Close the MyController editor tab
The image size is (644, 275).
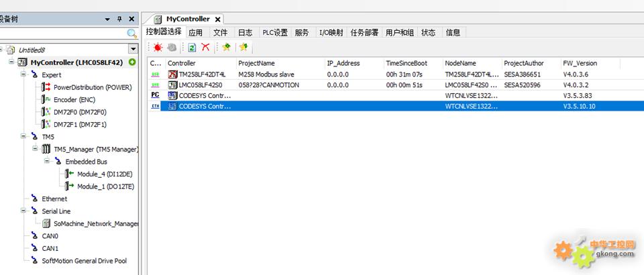(217, 19)
